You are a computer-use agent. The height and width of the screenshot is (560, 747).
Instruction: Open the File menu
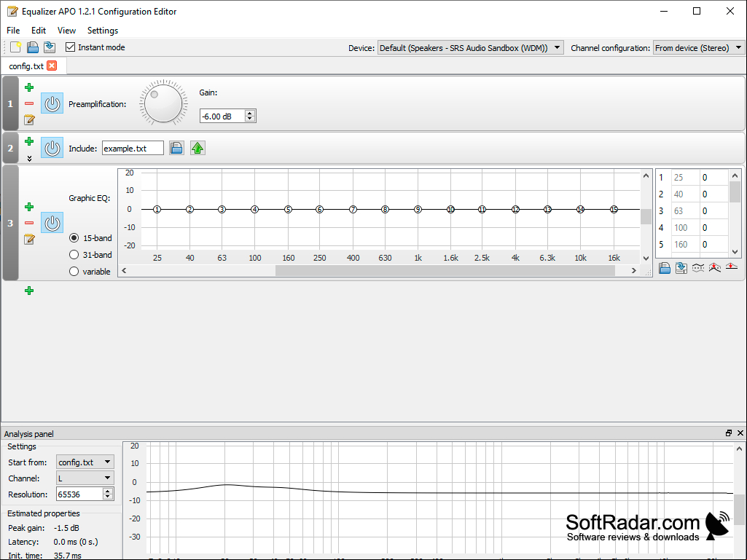[x=13, y=31]
